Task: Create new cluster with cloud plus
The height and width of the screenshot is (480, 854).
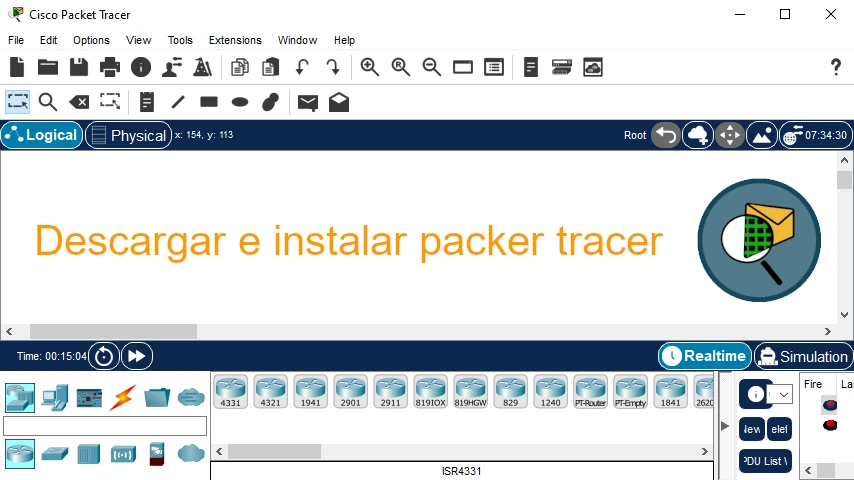Action: point(698,135)
